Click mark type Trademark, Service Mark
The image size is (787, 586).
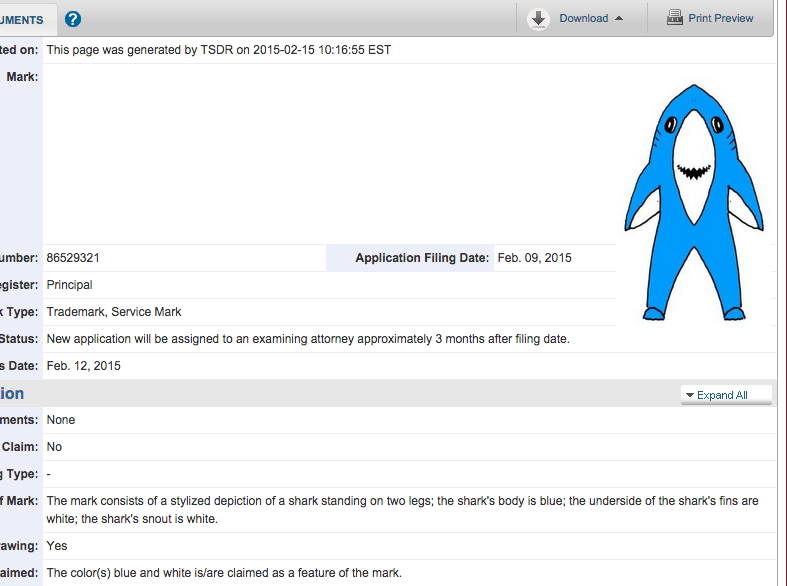coord(114,312)
